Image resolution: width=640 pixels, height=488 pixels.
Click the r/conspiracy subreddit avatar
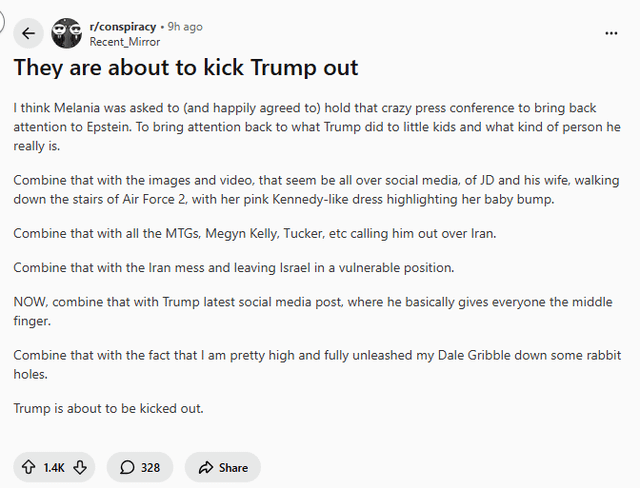[x=67, y=33]
